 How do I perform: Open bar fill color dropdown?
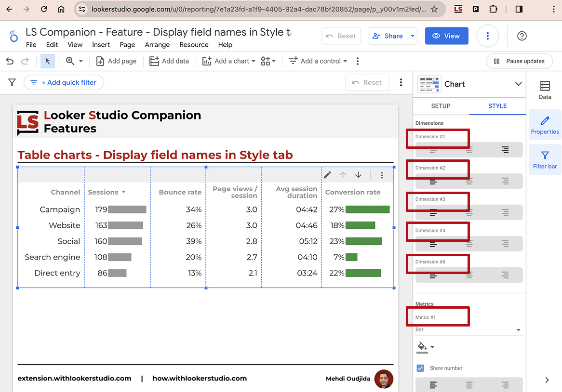coord(432,347)
